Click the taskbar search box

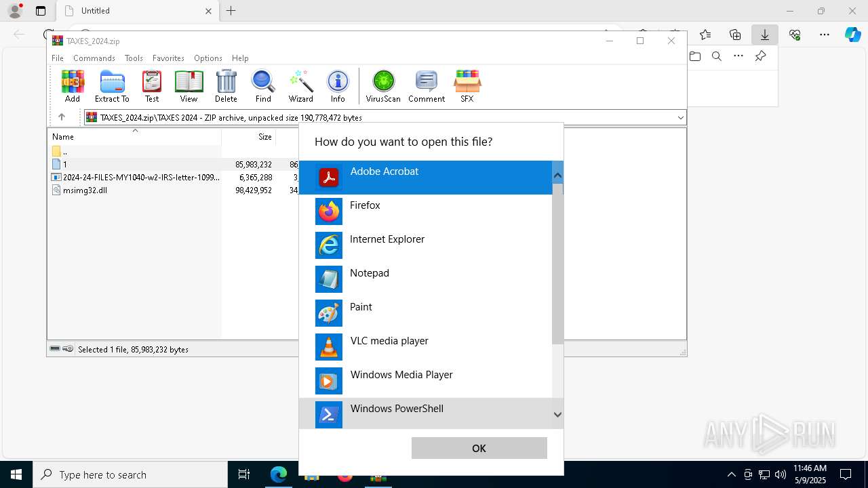[x=130, y=474]
